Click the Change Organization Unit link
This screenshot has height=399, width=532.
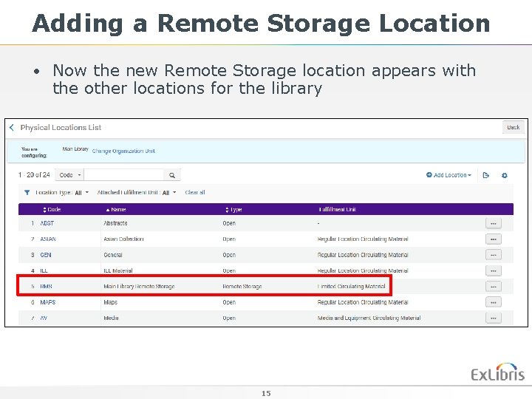tap(123, 151)
